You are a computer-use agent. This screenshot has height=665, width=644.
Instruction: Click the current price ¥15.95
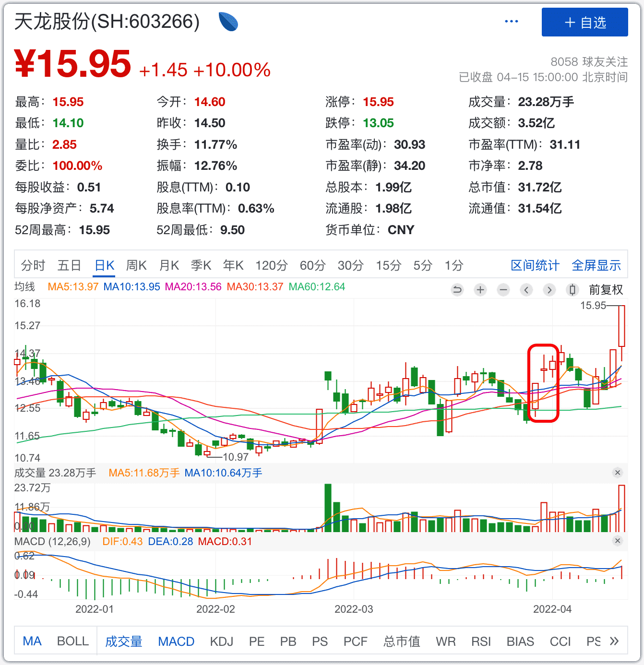(x=73, y=63)
